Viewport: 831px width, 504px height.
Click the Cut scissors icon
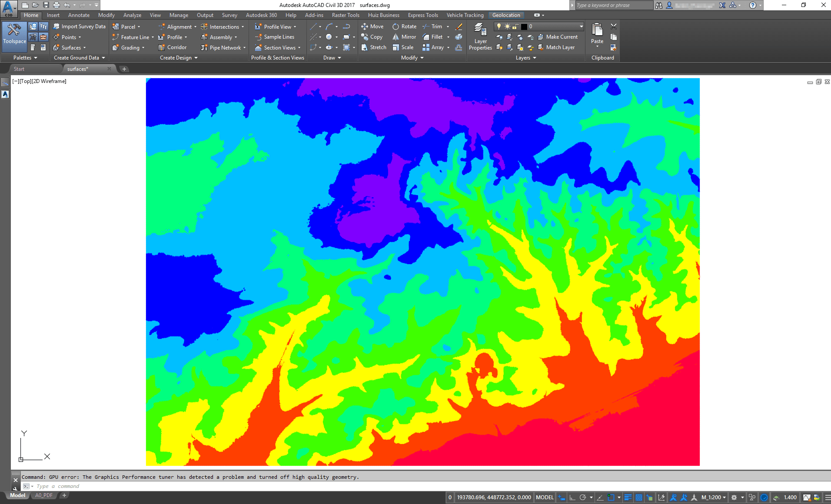614,27
